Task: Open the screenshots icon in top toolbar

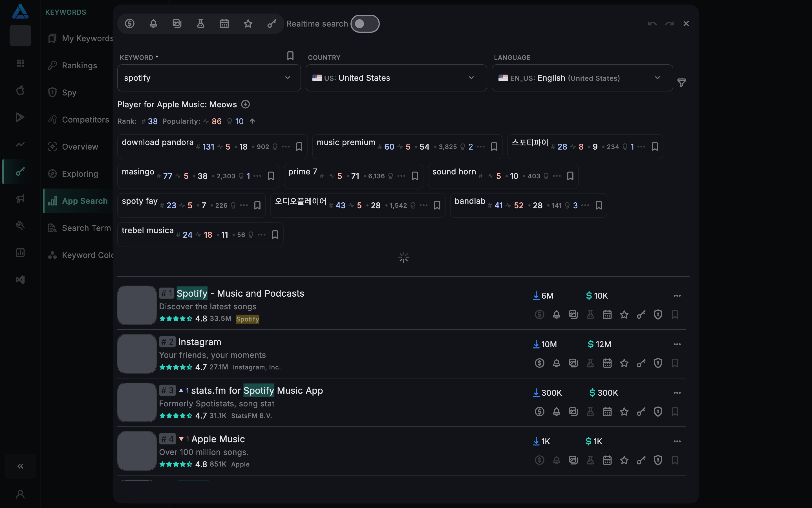Action: 177,23
